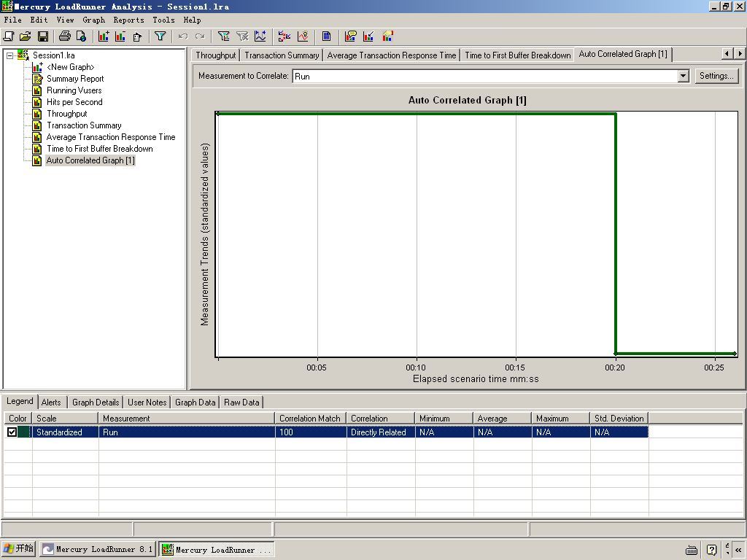Open the Help menu
This screenshot has height=560, width=747.
[192, 20]
